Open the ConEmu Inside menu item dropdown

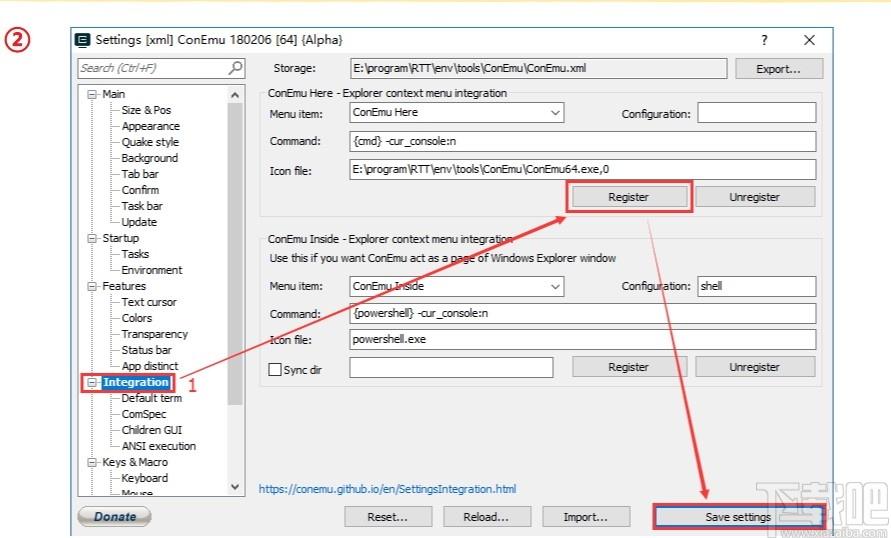pyautogui.click(x=555, y=286)
